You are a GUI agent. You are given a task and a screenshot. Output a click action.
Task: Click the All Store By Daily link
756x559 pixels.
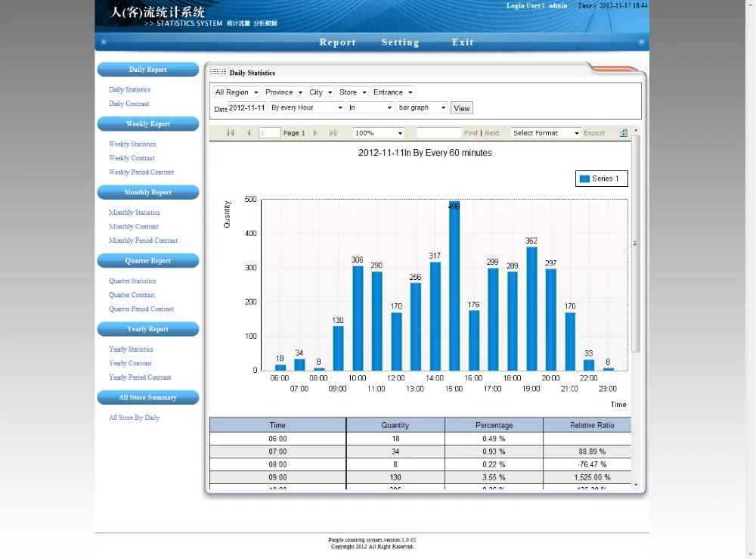[x=134, y=417]
